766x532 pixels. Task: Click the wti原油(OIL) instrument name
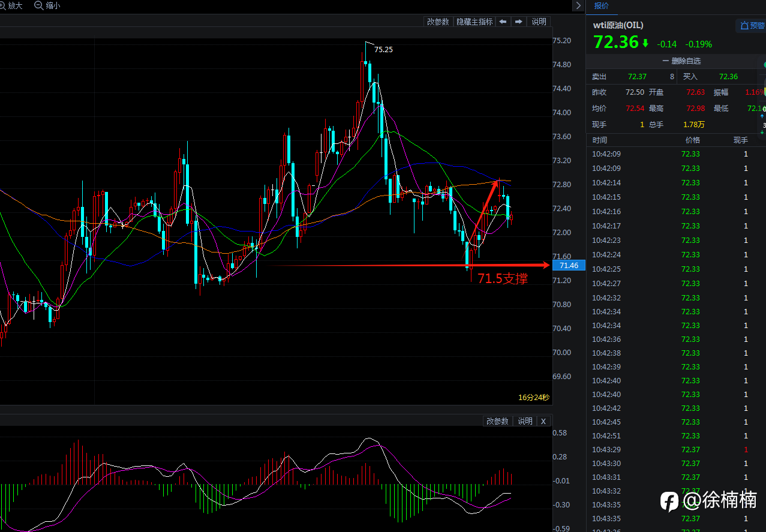point(618,25)
